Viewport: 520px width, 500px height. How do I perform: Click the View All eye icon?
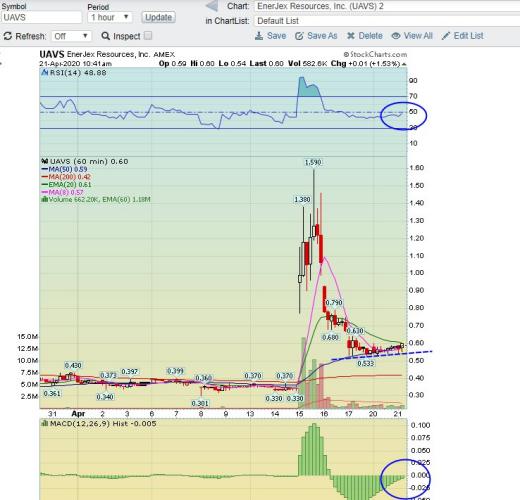pyautogui.click(x=396, y=36)
